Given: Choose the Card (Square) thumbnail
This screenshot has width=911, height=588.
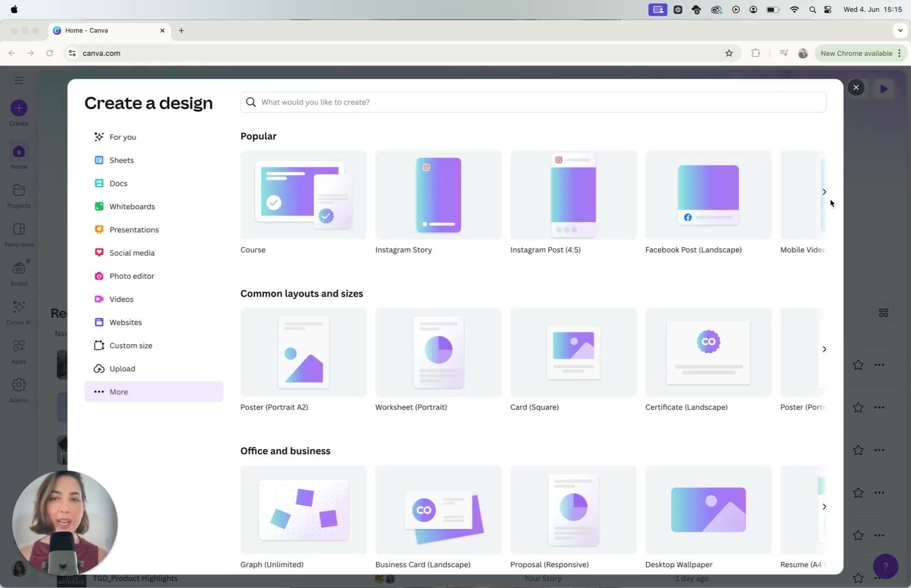Looking at the screenshot, I should (x=573, y=352).
